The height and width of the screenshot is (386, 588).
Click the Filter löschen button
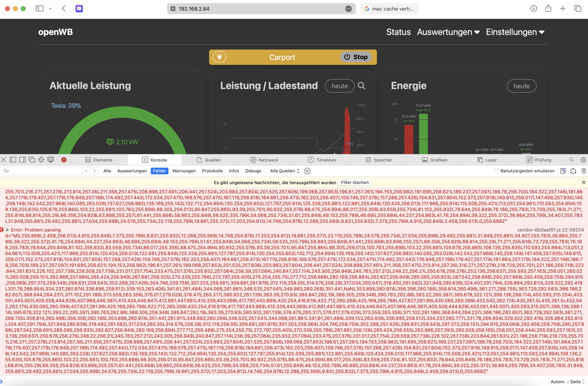(355, 183)
